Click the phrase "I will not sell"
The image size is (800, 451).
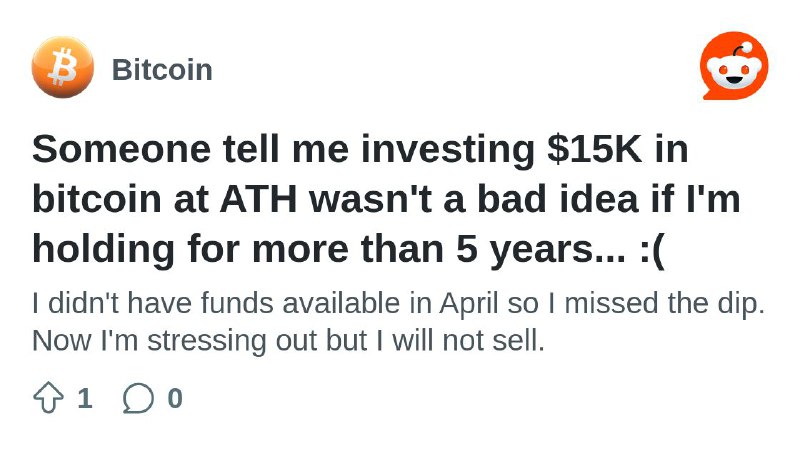point(460,341)
